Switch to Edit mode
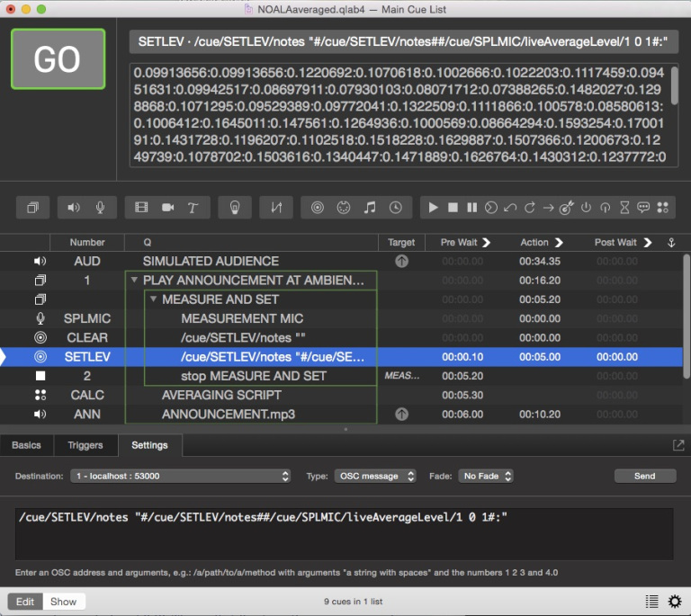This screenshot has height=616, width=691. tap(25, 602)
